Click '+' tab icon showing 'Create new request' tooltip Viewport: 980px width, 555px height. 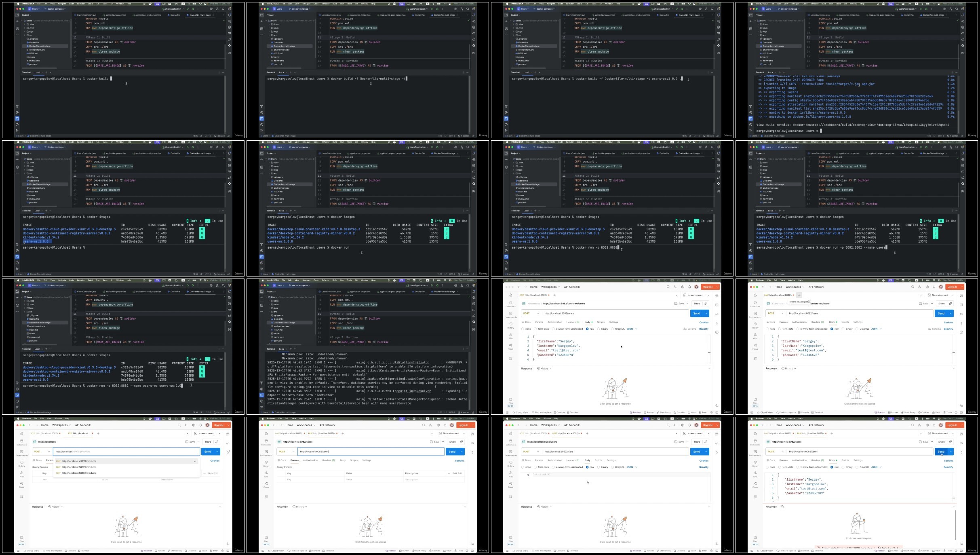click(799, 295)
